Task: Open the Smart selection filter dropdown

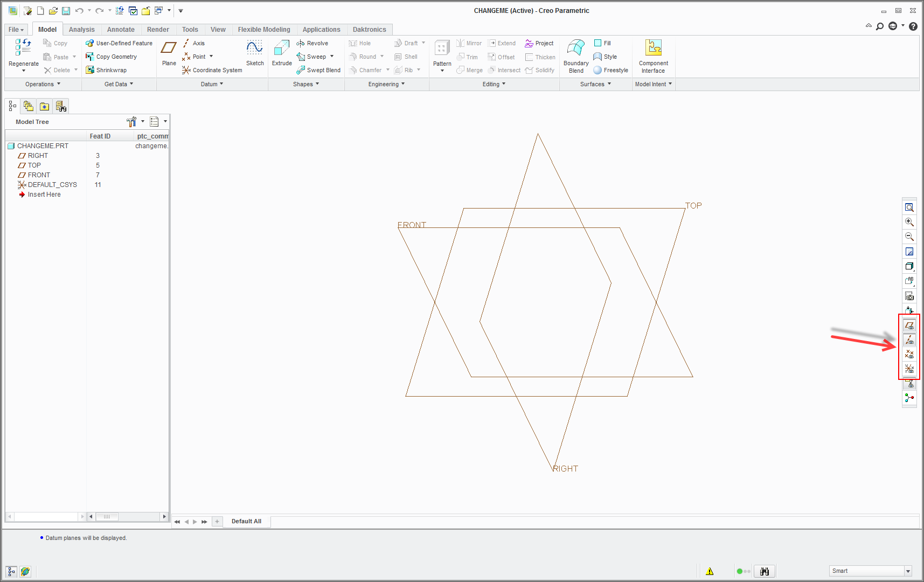Action: (908, 571)
